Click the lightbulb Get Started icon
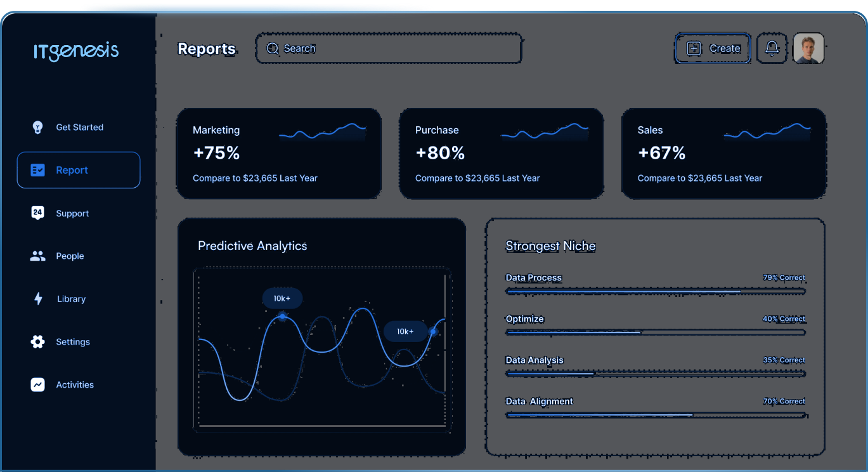This screenshot has height=472, width=868. [37, 127]
